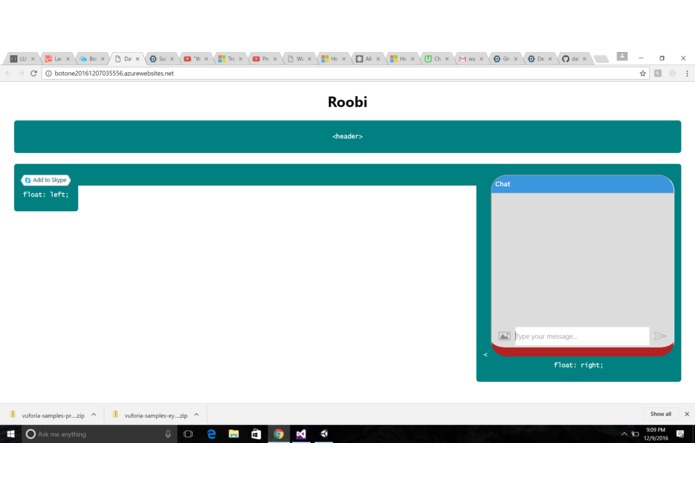The image size is (695, 494).
Task: Go back to the previous page
Action: click(x=8, y=74)
